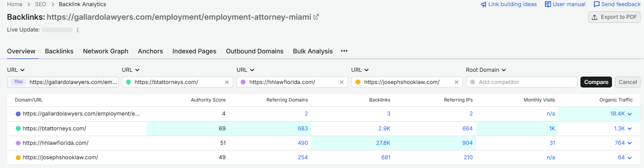
Task: Click backlinks value 681
Action: click(385, 157)
